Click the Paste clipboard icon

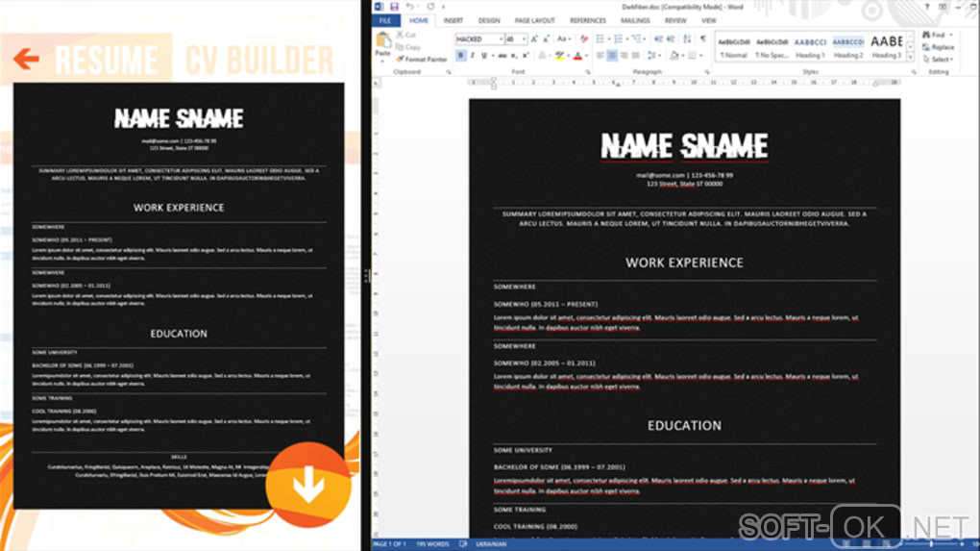pyautogui.click(x=383, y=40)
